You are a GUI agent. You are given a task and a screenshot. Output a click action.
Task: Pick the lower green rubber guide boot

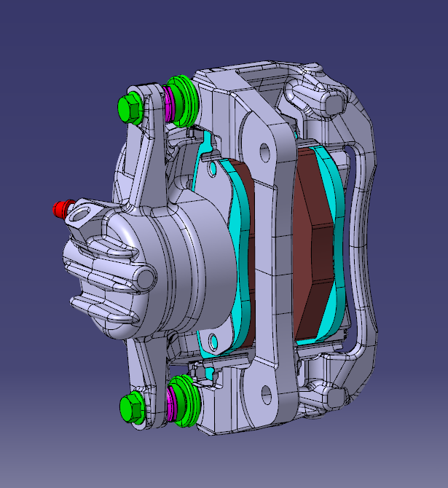pyautogui.click(x=186, y=401)
